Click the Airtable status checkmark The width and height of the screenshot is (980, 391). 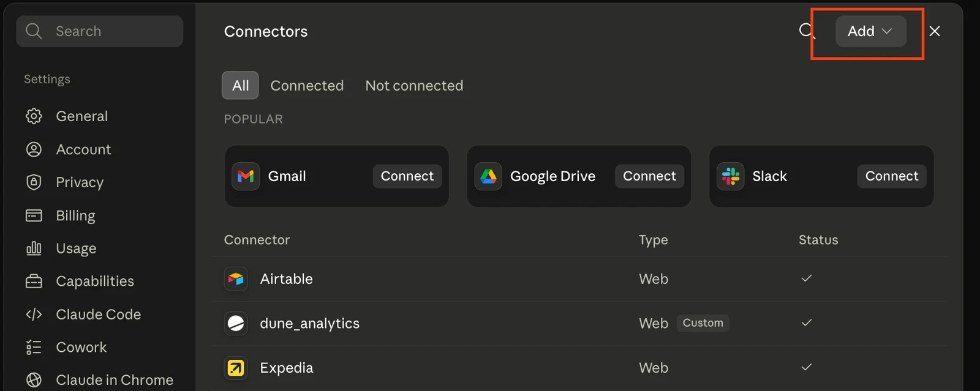click(x=807, y=278)
